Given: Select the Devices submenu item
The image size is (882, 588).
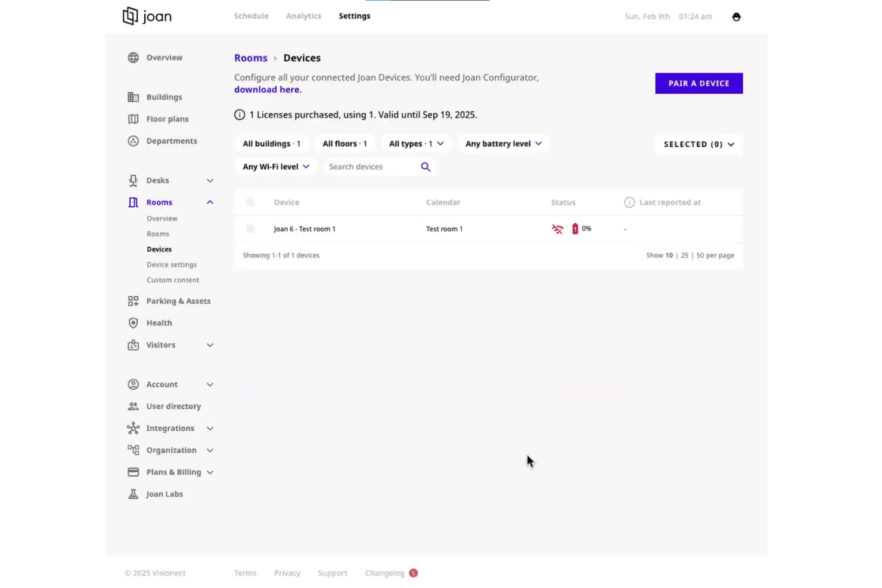Looking at the screenshot, I should coord(159,250).
